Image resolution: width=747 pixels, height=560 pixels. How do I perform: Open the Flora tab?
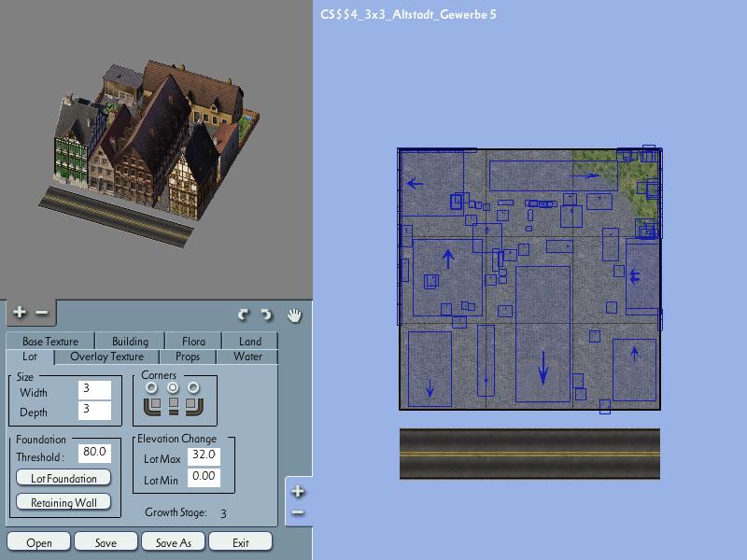click(x=193, y=341)
